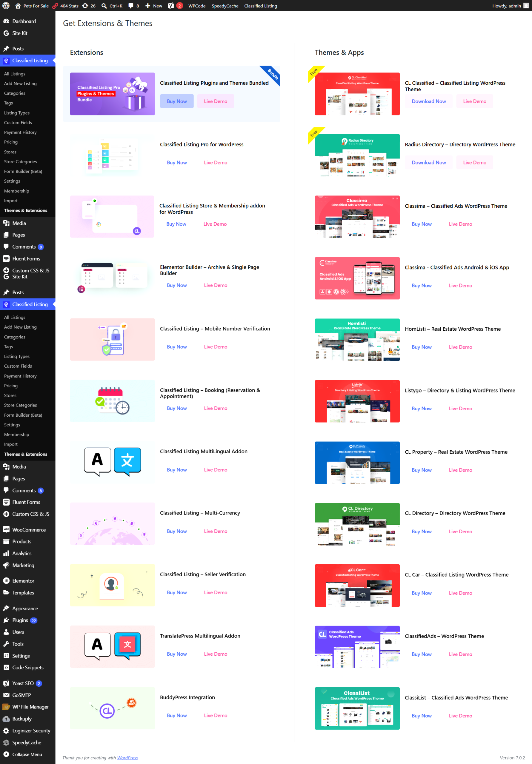Click the Loginizer Security gear icon
The width and height of the screenshot is (532, 764).
coord(6,731)
